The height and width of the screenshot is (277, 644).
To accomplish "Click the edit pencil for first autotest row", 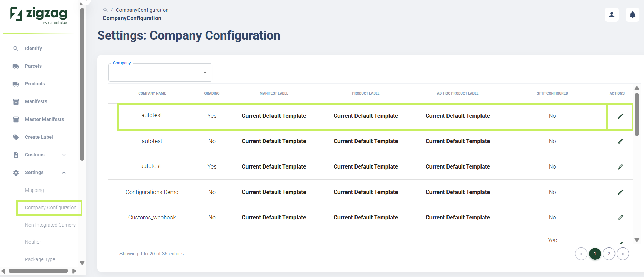I will [620, 116].
